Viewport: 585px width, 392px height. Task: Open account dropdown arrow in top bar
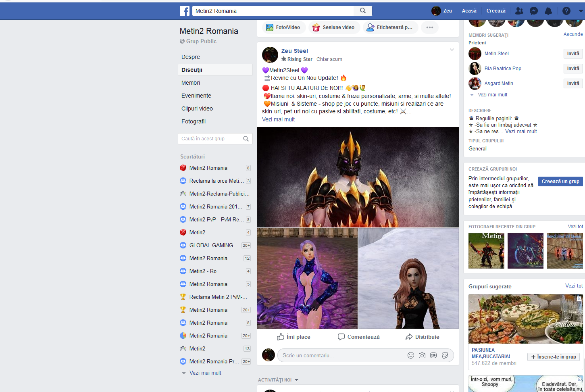point(581,11)
